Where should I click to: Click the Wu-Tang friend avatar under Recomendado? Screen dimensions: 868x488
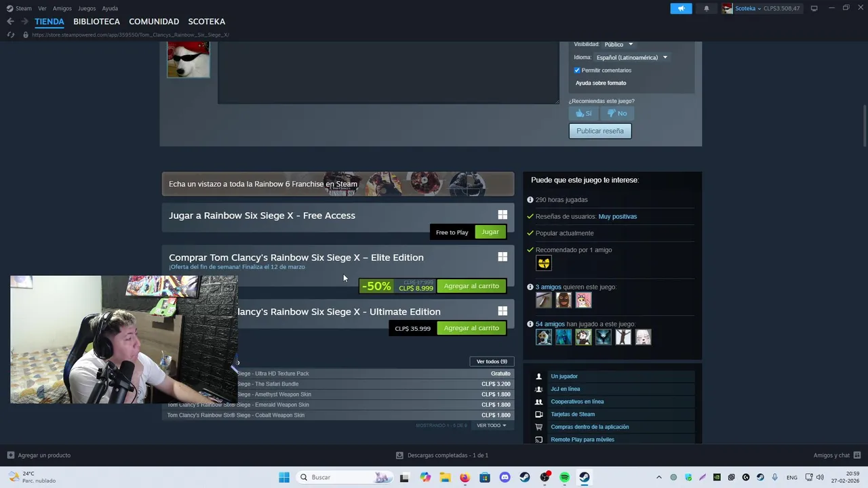(x=544, y=263)
